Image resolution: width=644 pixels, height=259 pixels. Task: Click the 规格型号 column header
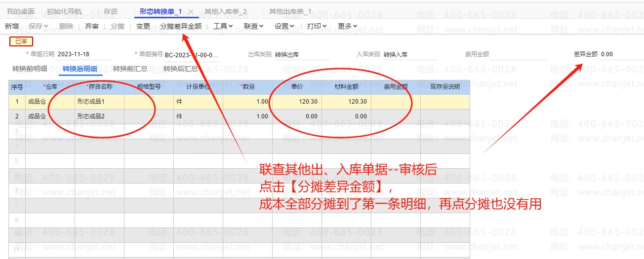pos(149,87)
